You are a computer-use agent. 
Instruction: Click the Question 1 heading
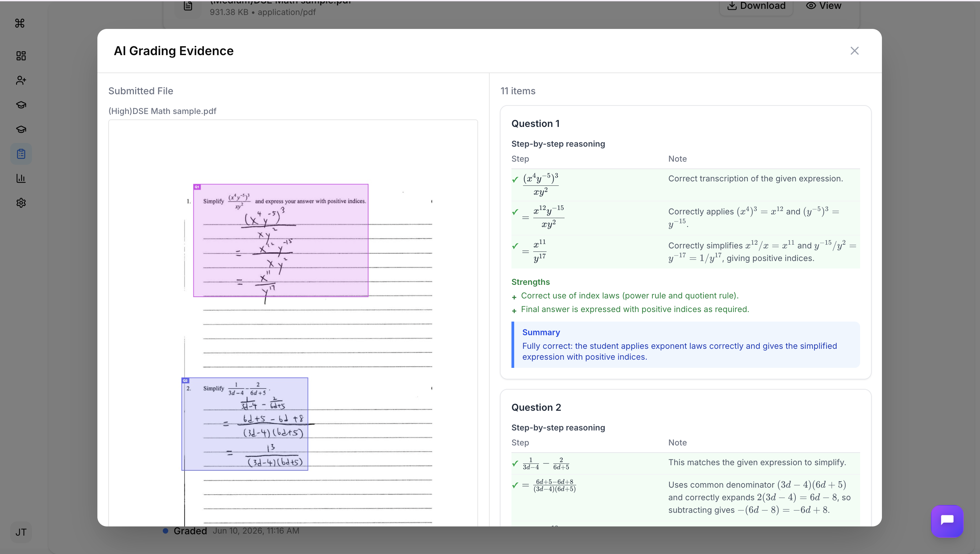coord(535,124)
